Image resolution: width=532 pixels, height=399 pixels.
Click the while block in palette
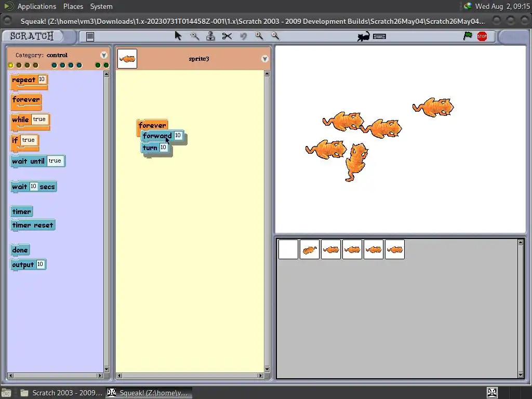[20, 120]
